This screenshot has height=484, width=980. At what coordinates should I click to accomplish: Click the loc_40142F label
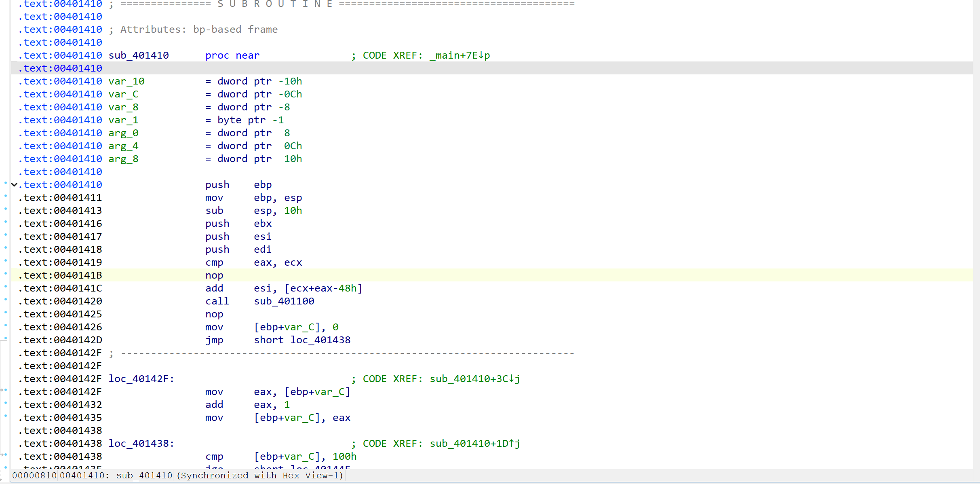point(141,379)
